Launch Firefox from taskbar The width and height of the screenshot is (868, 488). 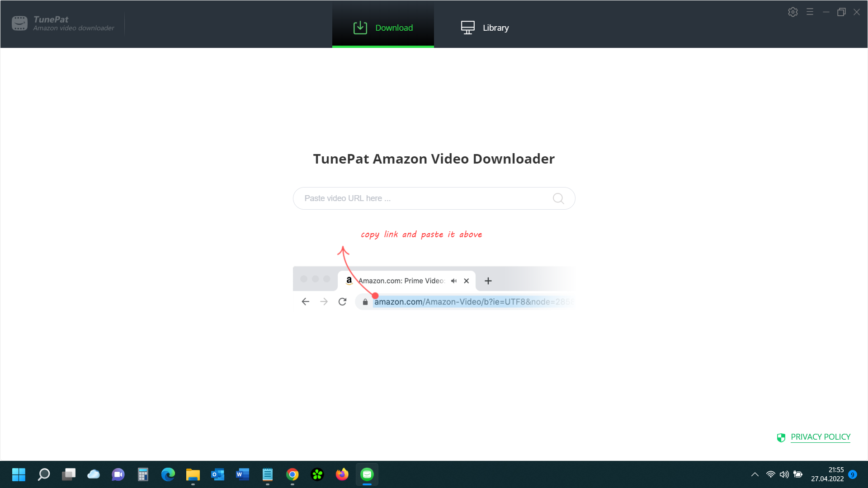pos(342,474)
